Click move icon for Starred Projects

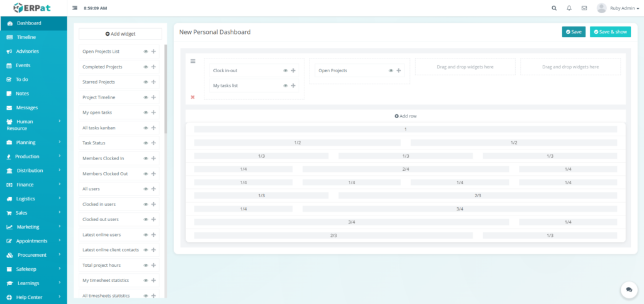[153, 82]
